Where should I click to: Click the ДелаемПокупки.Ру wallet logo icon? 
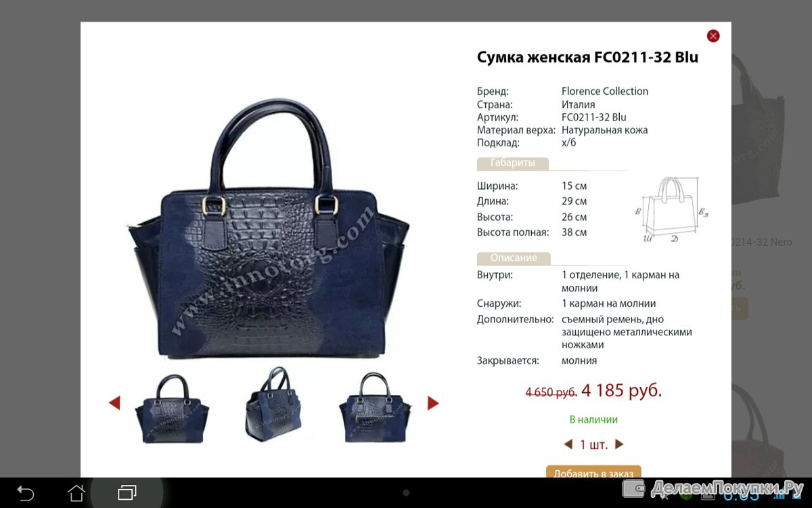(x=634, y=488)
